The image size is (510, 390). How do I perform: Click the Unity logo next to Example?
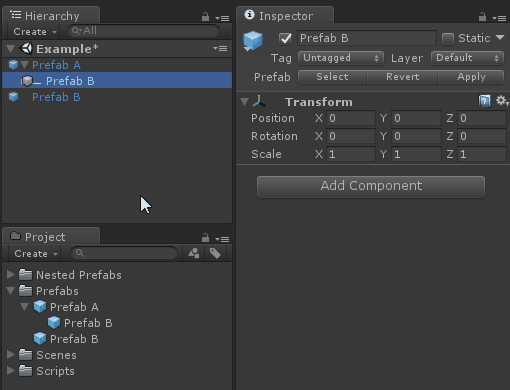click(26, 49)
